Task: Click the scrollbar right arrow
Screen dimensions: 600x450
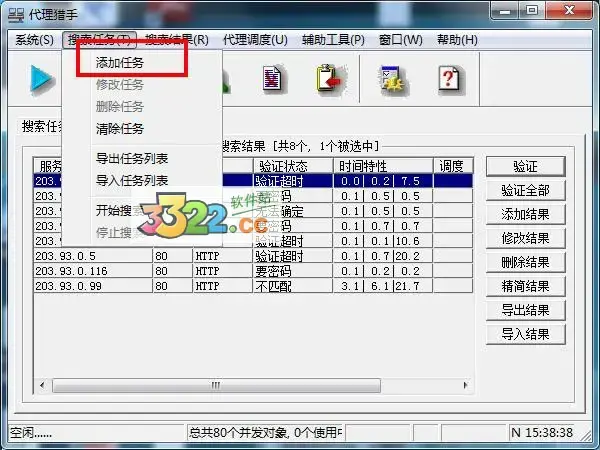Action: click(x=465, y=385)
